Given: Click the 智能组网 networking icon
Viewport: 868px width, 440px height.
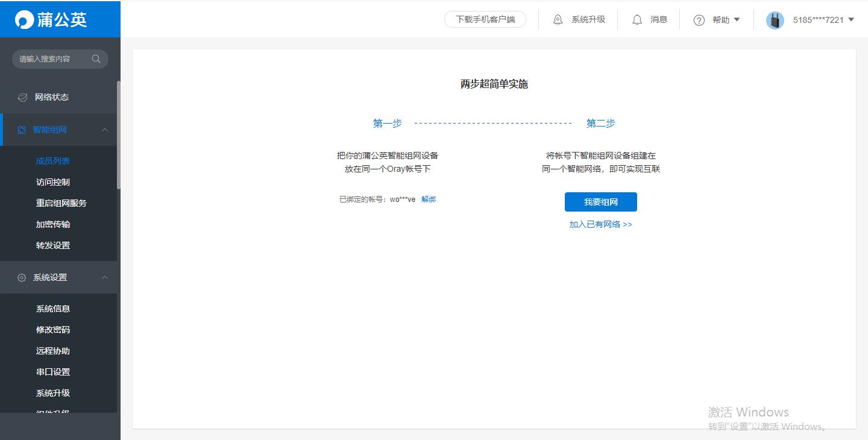Looking at the screenshot, I should 22,130.
